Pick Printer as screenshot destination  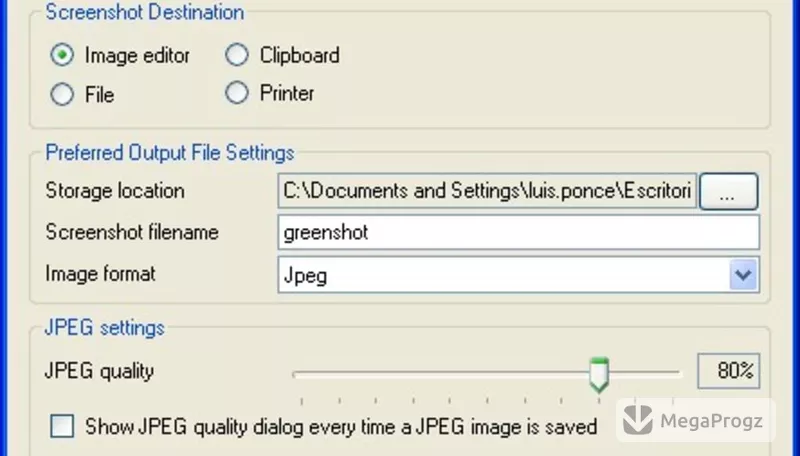click(237, 93)
